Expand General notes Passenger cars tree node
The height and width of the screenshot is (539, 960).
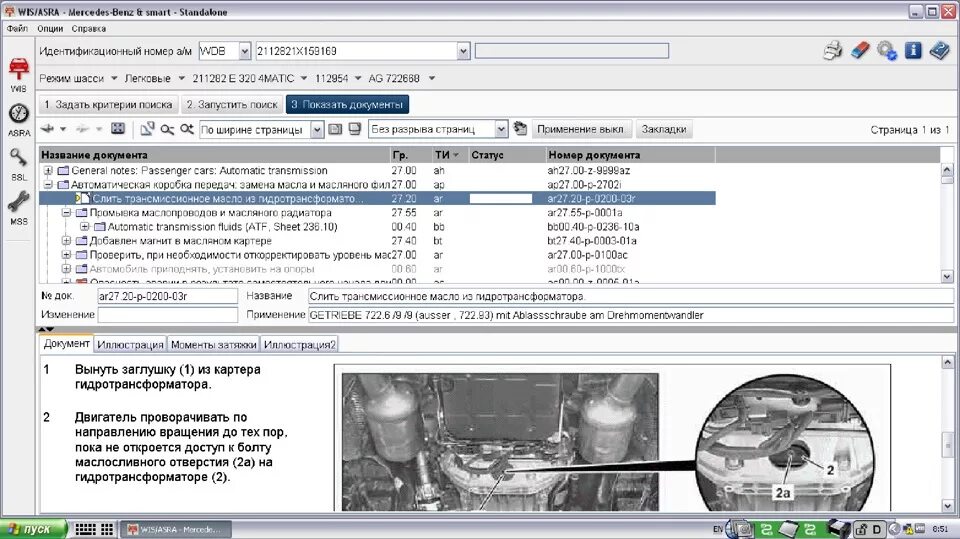48,170
